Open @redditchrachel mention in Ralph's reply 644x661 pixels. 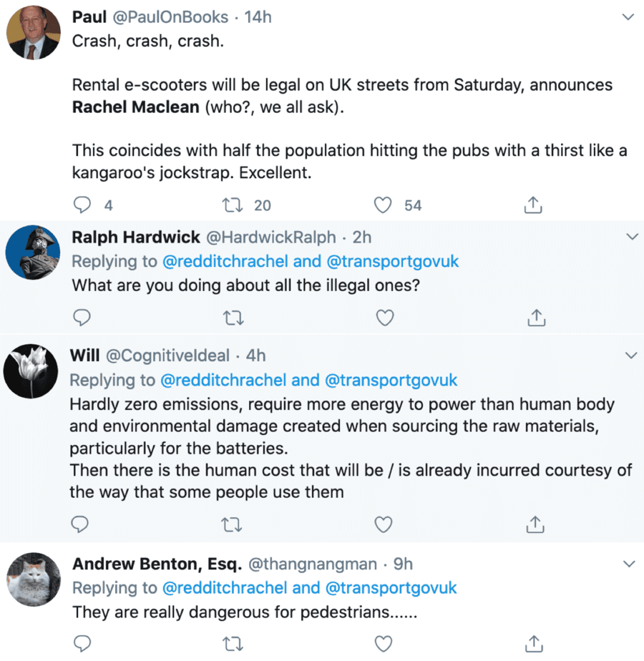225,262
